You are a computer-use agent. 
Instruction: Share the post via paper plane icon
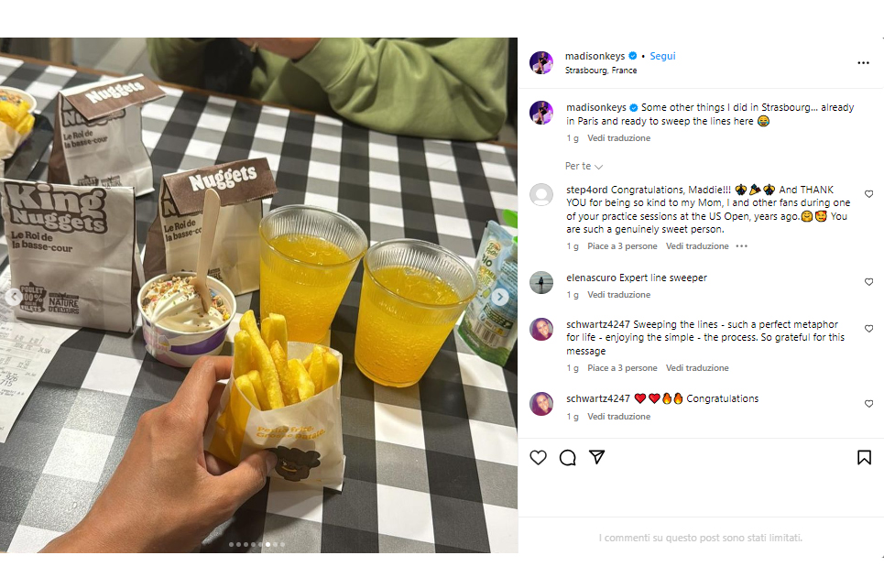(596, 457)
